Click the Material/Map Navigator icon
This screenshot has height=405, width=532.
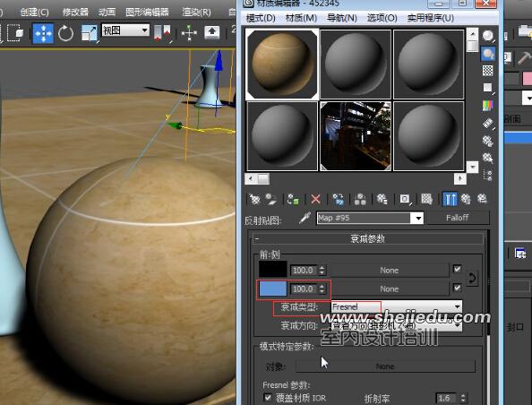pos(487,176)
